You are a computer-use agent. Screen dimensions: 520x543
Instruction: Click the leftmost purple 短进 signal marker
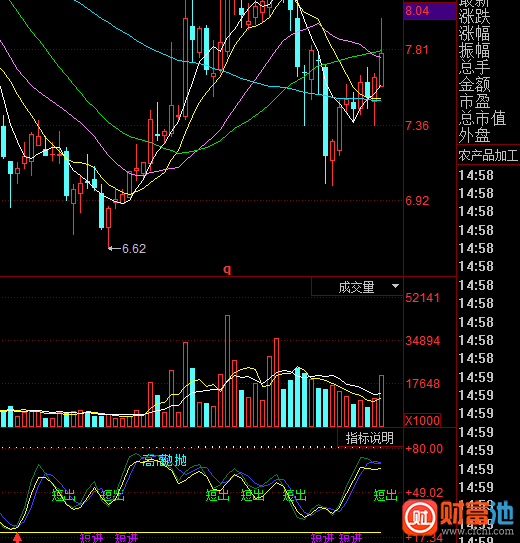(91, 538)
